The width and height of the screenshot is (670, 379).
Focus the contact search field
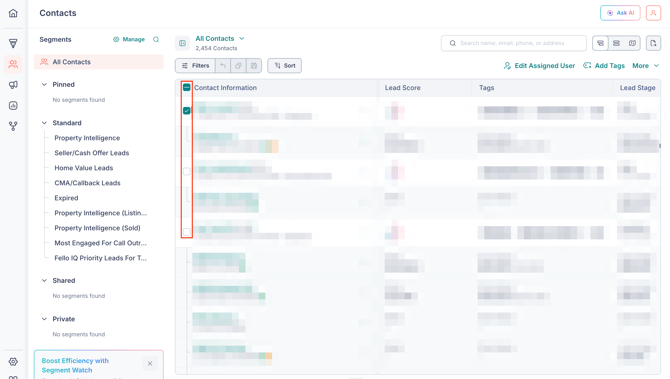pos(514,43)
